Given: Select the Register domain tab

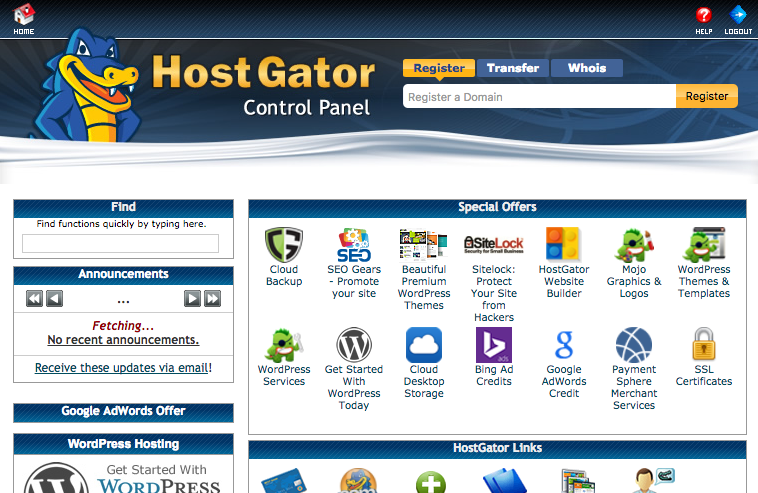Looking at the screenshot, I should [x=439, y=68].
